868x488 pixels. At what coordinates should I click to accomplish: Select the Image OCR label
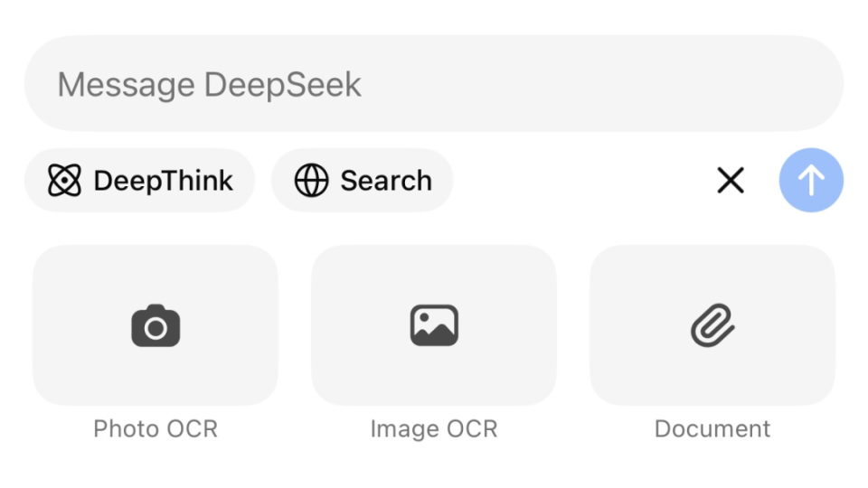coord(434,428)
